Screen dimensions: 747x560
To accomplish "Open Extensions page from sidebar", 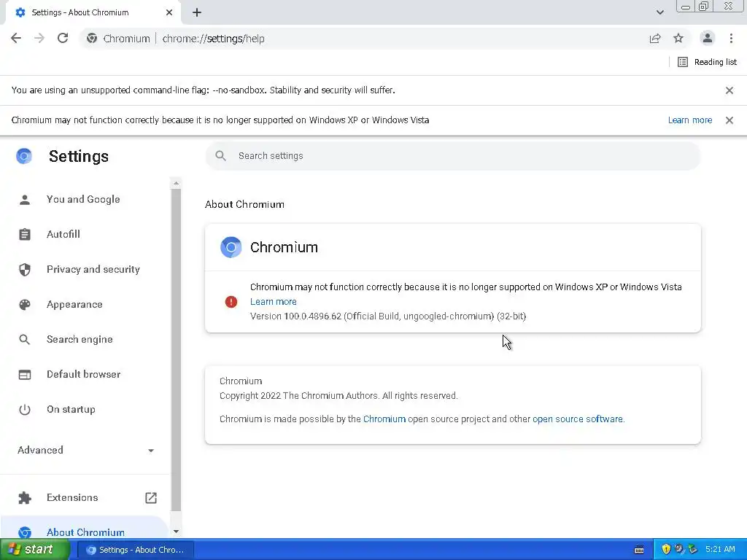I will click(x=72, y=497).
